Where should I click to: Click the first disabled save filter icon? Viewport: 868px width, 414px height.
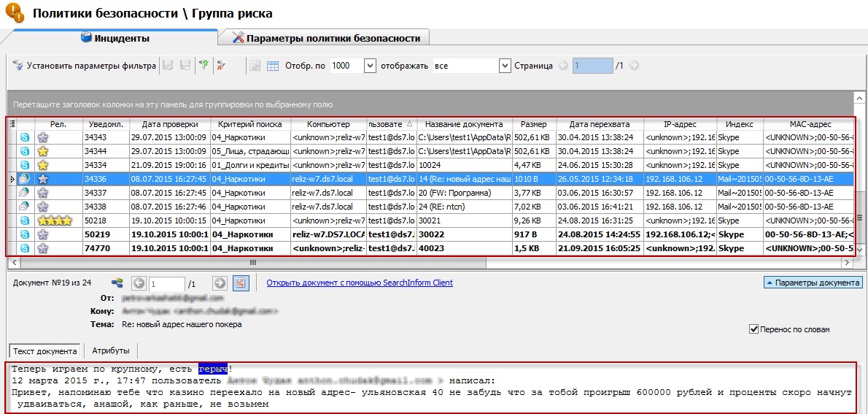click(168, 66)
